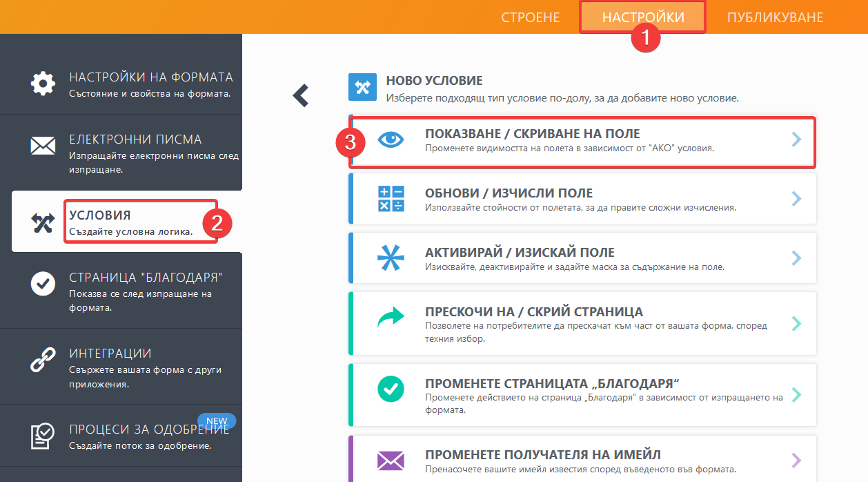The height and width of the screenshot is (482, 868).
Task: Click the envelope icon for Електронни писма
Action: [43, 146]
